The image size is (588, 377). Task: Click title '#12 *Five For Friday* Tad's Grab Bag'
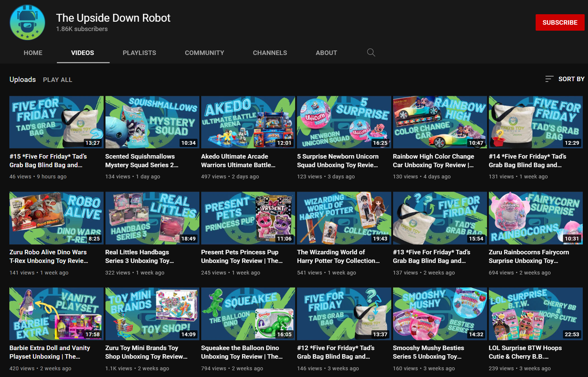[x=336, y=352]
